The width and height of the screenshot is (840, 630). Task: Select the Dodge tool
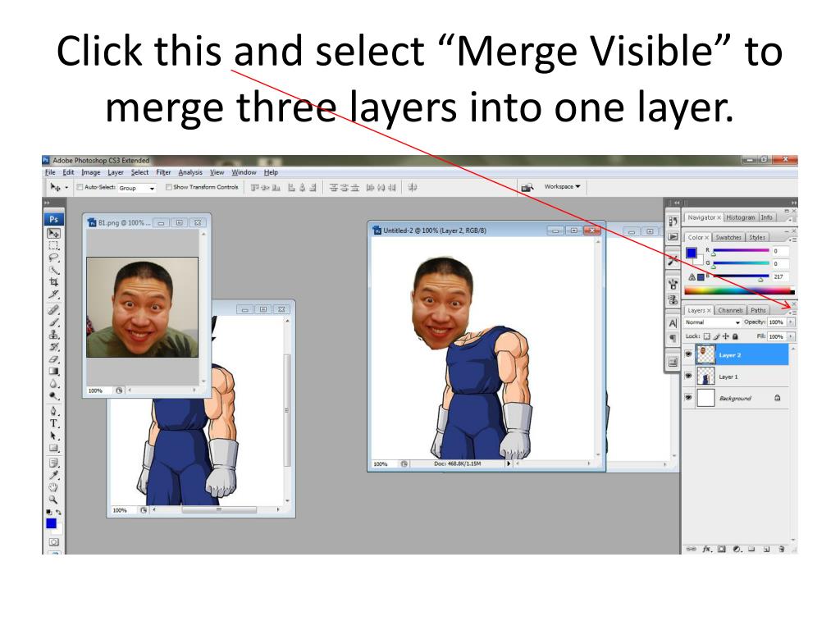[x=53, y=396]
